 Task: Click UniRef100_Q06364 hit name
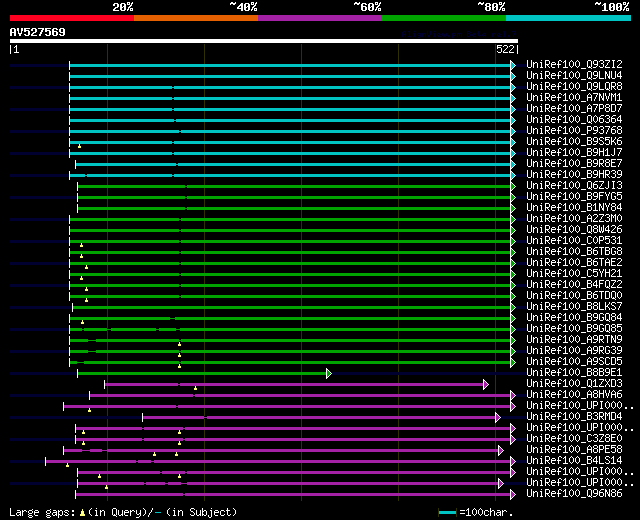click(x=574, y=120)
